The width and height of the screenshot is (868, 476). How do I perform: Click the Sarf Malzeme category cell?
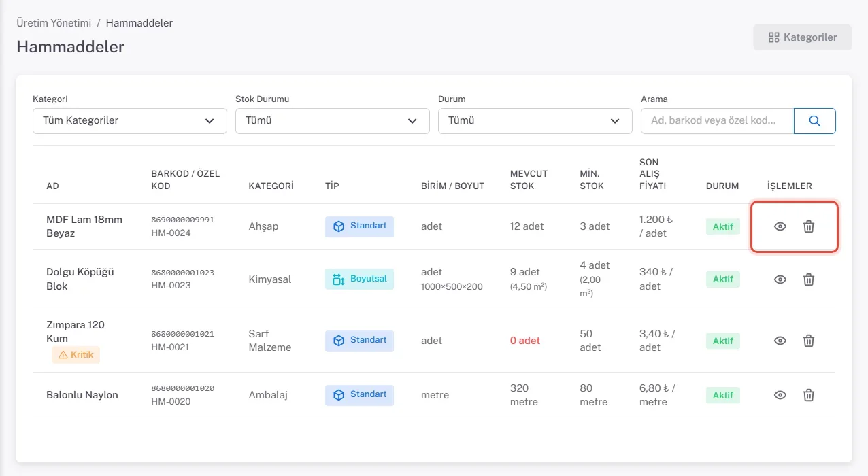pos(270,341)
